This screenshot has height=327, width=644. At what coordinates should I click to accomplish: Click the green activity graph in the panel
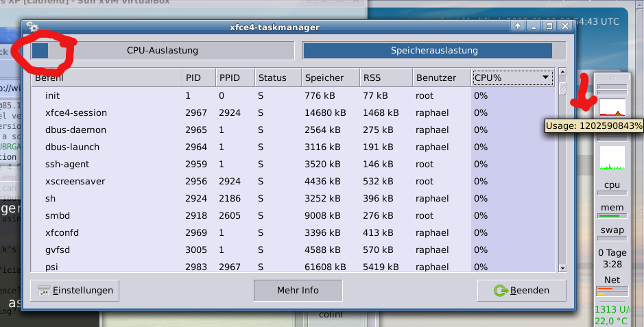click(612, 158)
